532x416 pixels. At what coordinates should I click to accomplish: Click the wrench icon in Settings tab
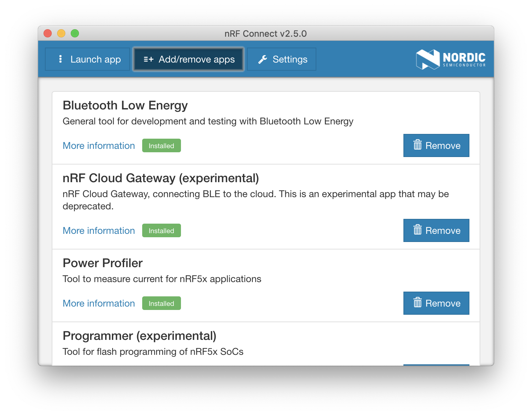click(x=263, y=59)
